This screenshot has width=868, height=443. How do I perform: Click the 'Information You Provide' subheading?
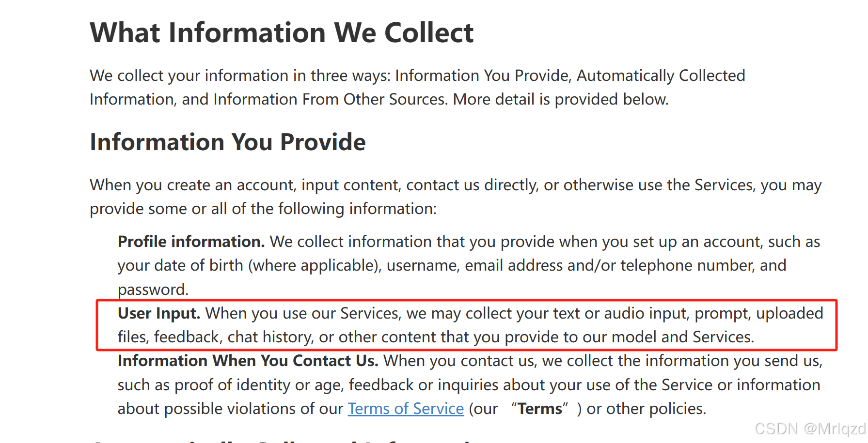(x=228, y=142)
